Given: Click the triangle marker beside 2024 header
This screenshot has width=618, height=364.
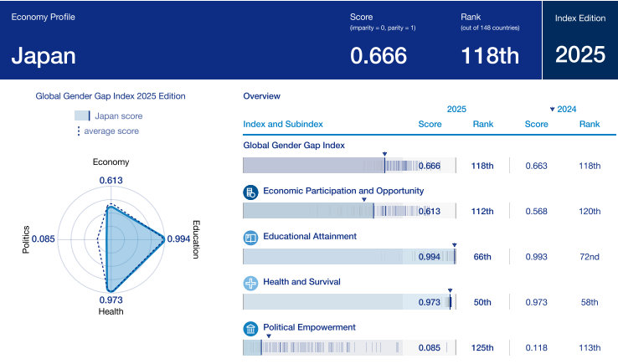Looking at the screenshot, I should pyautogui.click(x=552, y=110).
